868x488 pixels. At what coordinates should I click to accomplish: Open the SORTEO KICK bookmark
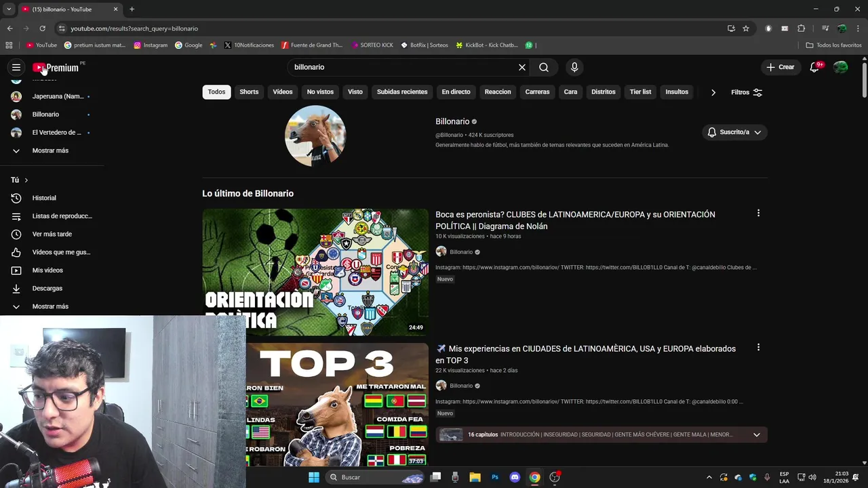372,45
